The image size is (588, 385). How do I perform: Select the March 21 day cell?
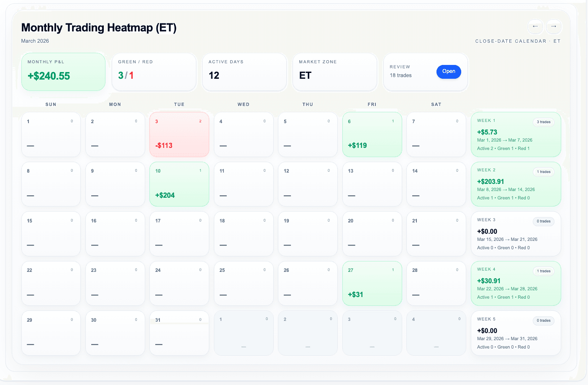point(436,234)
